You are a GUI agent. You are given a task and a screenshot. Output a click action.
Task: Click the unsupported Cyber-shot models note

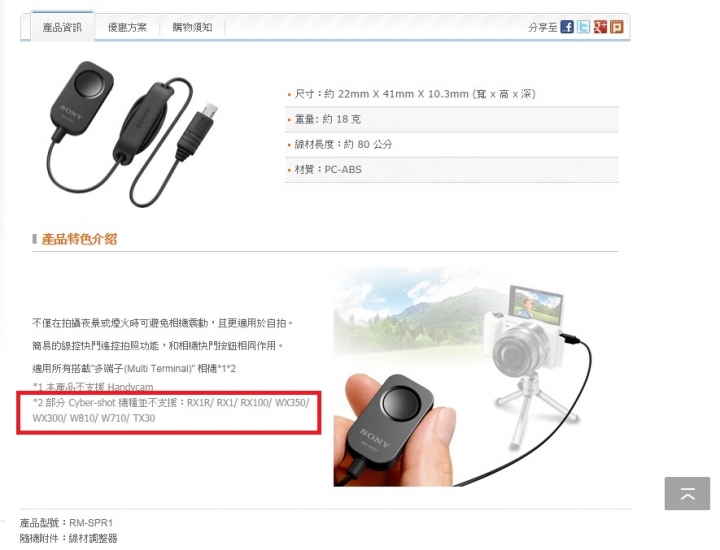coord(171,410)
